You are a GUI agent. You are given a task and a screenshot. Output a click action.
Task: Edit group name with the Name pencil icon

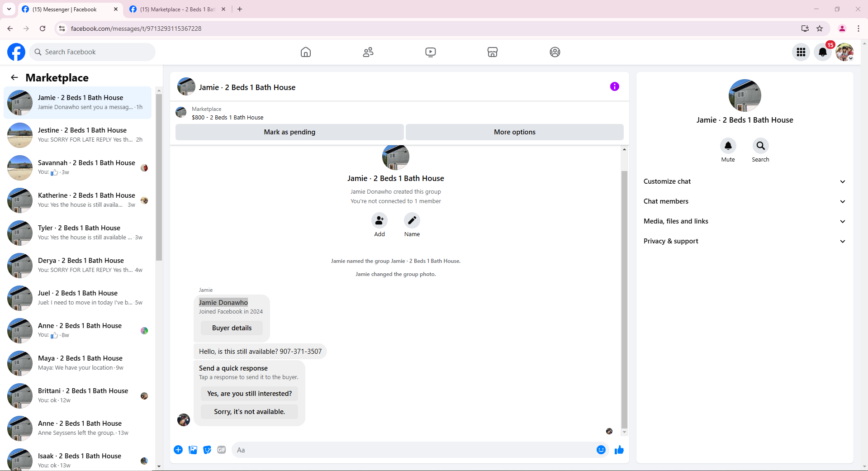(412, 220)
